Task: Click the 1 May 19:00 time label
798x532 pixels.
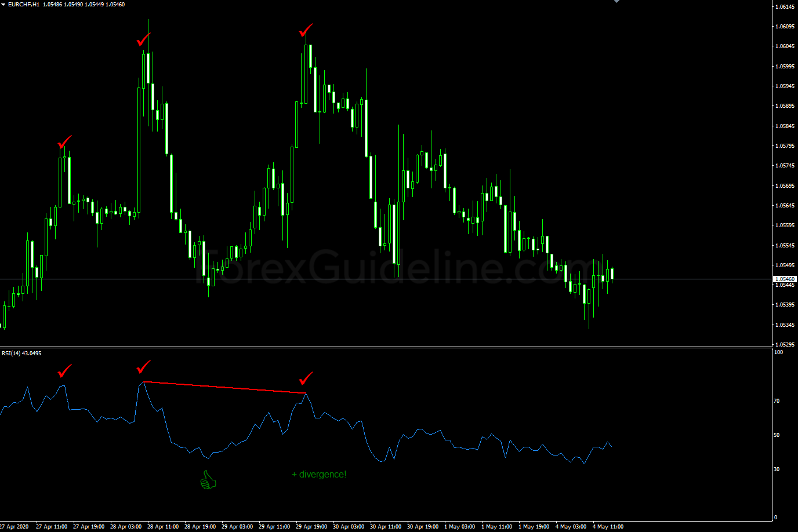Action: [534, 527]
